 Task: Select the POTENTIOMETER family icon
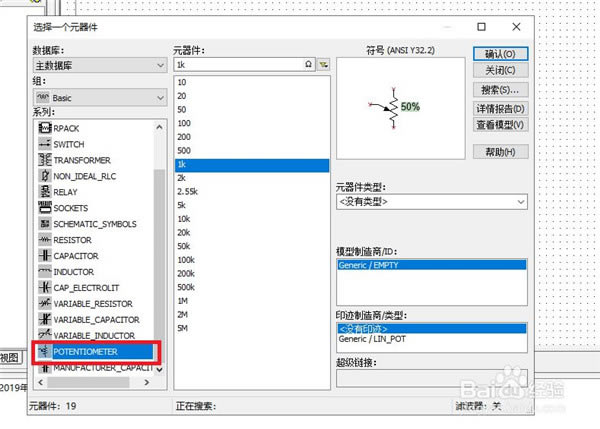(45, 351)
